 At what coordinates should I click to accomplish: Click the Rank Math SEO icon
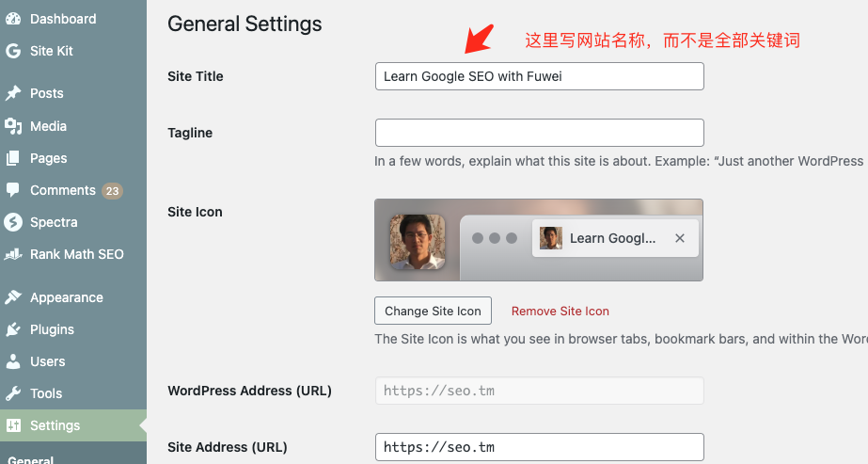pyautogui.click(x=13, y=254)
